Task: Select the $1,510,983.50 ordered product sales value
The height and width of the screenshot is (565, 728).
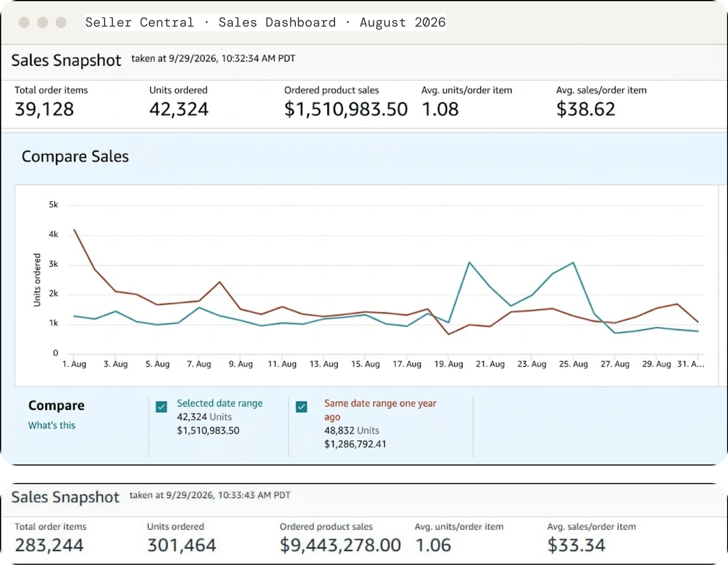Action: point(346,109)
